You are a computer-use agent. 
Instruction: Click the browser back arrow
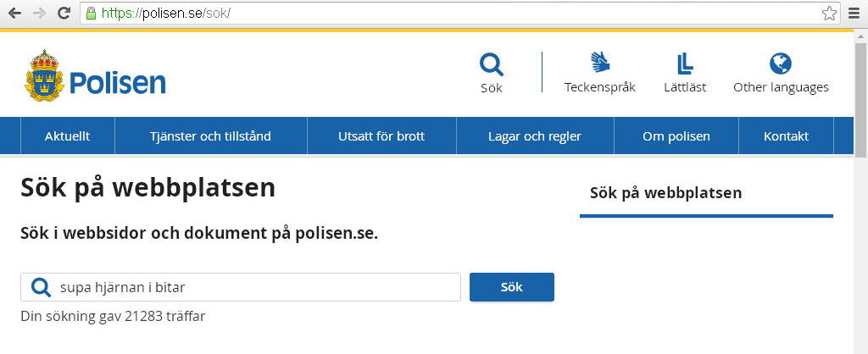pyautogui.click(x=14, y=14)
